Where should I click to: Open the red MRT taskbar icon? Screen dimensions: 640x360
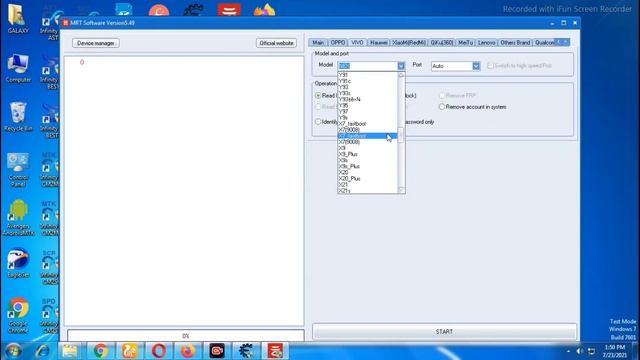(275, 351)
